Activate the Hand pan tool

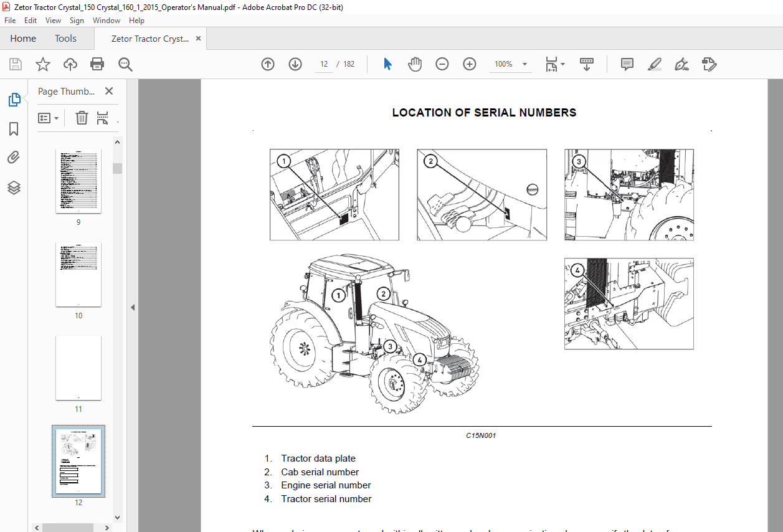(415, 64)
